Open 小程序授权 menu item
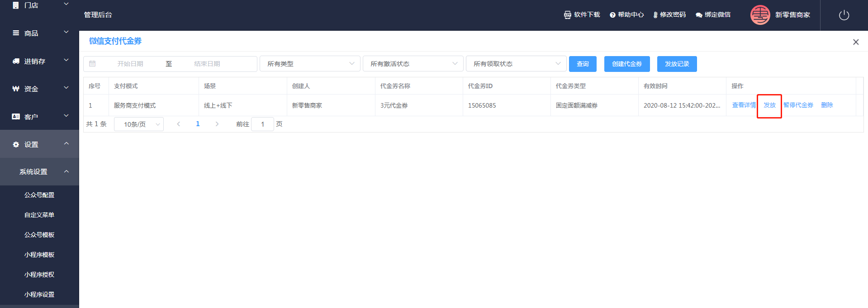868x308 pixels. pyautogui.click(x=39, y=275)
